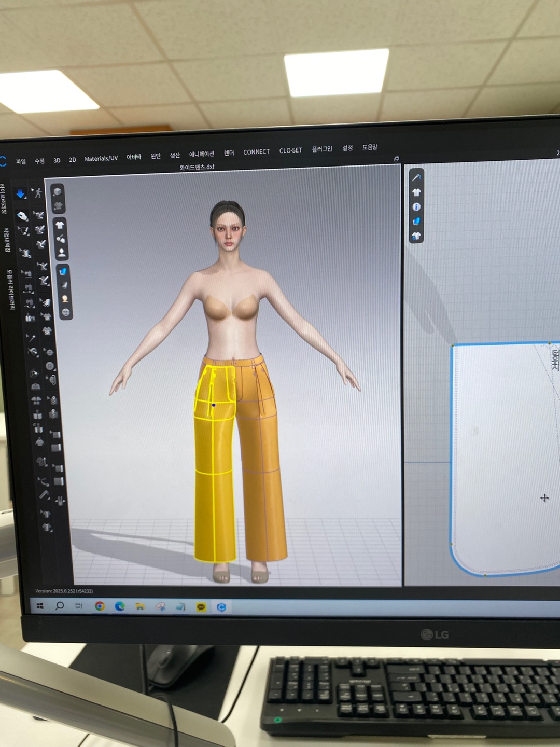Open the 아바타 menu

(134, 157)
